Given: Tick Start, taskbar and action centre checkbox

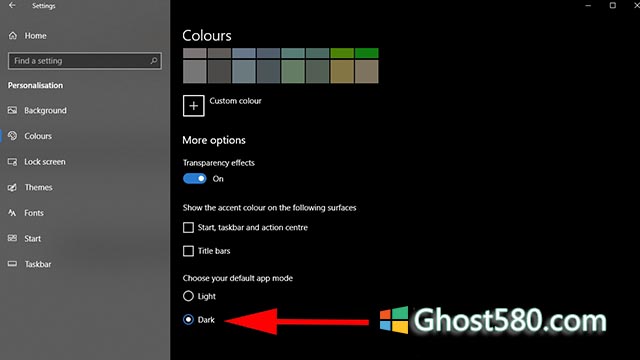Looking at the screenshot, I should coord(188,227).
